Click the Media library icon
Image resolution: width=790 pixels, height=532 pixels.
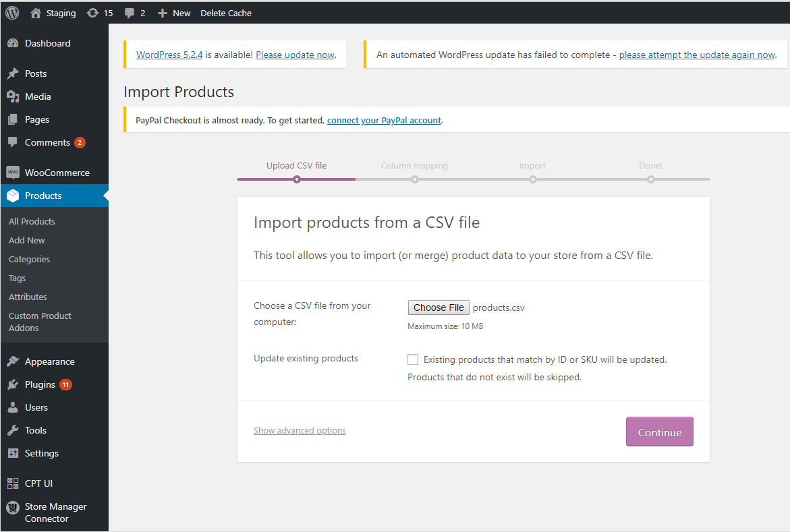pos(13,96)
